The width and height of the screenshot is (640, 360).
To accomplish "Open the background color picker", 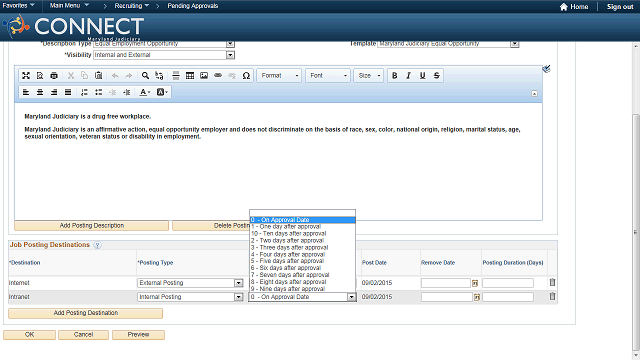I will (162, 92).
